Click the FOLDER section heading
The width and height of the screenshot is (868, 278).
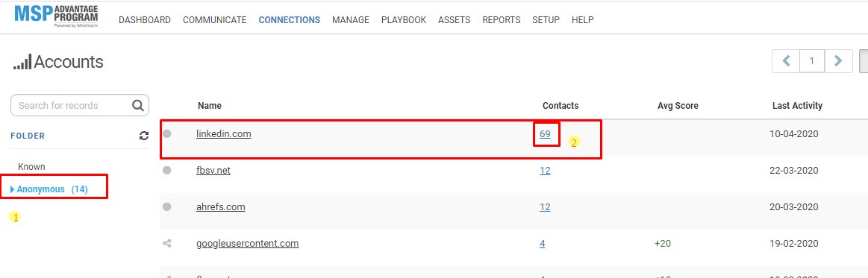(x=28, y=136)
